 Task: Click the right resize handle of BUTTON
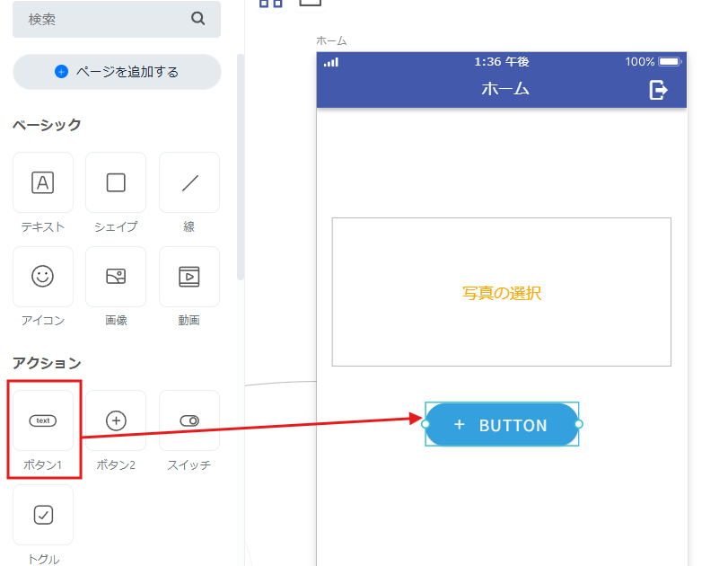578,424
